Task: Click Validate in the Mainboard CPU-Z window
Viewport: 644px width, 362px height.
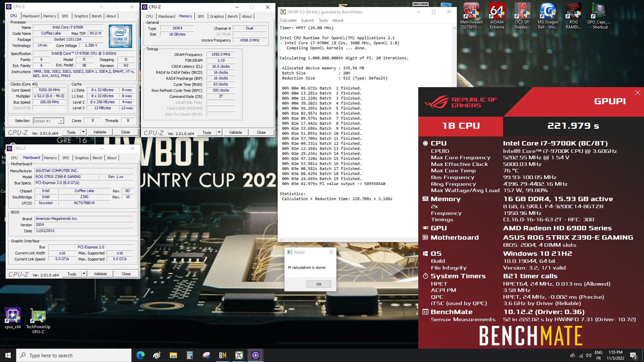Action: (x=100, y=274)
